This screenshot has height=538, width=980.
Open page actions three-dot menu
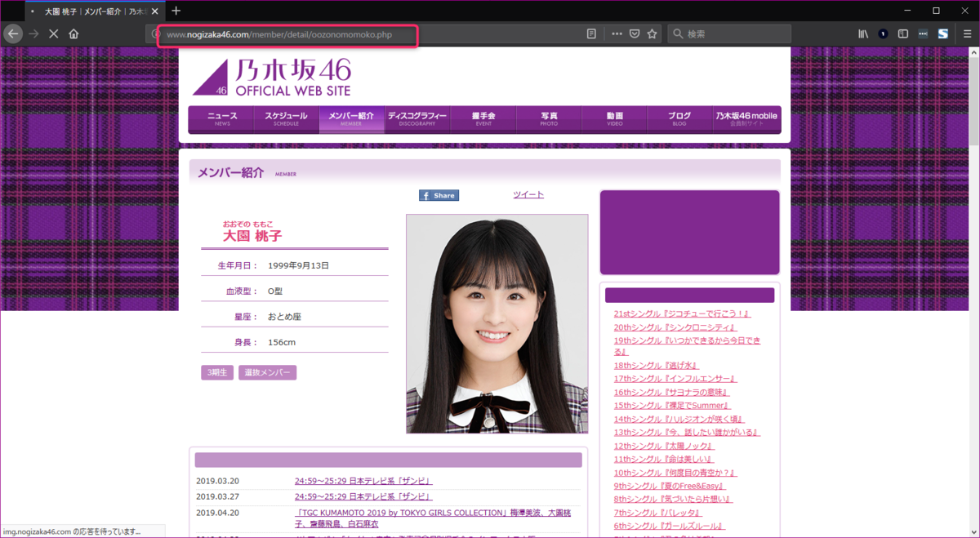[x=617, y=34]
